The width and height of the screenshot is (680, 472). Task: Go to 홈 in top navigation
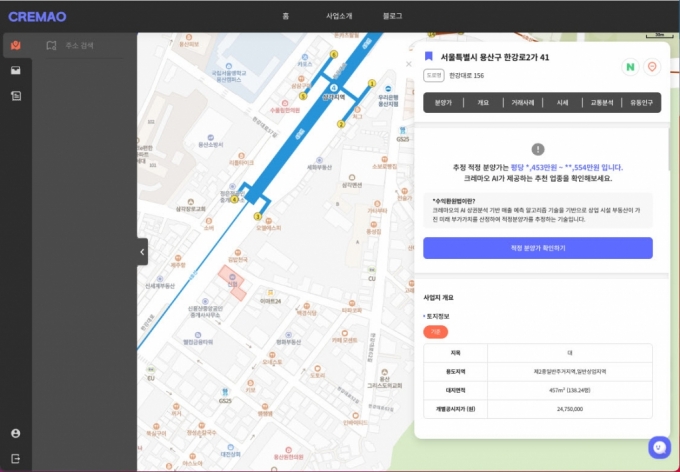pyautogui.click(x=285, y=16)
